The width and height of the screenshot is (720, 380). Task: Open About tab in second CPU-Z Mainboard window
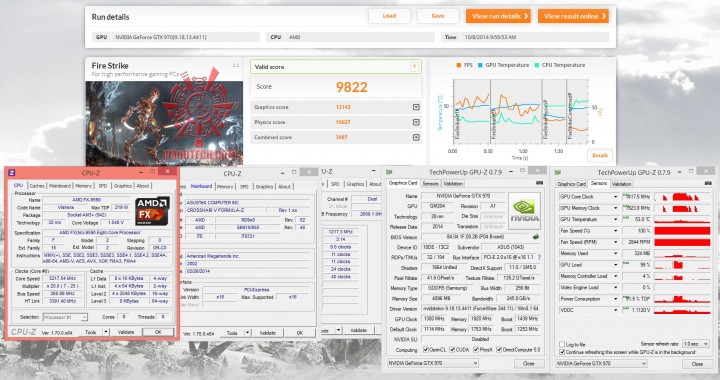click(284, 187)
